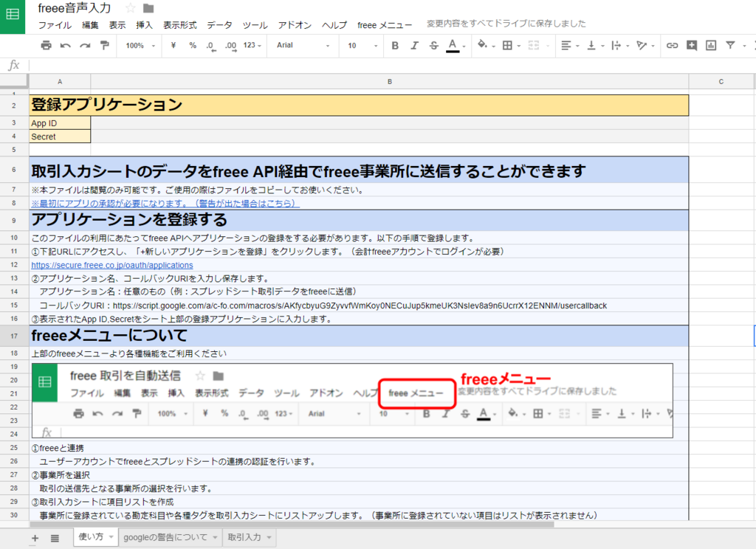Click the merge cells icon
Image resolution: width=756 pixels, height=549 pixels.
pos(534,45)
